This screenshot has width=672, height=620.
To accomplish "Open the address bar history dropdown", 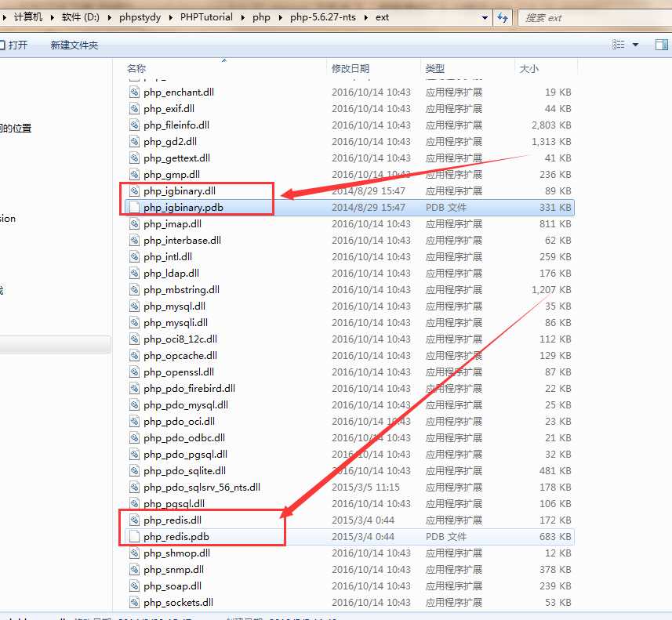I will [485, 18].
